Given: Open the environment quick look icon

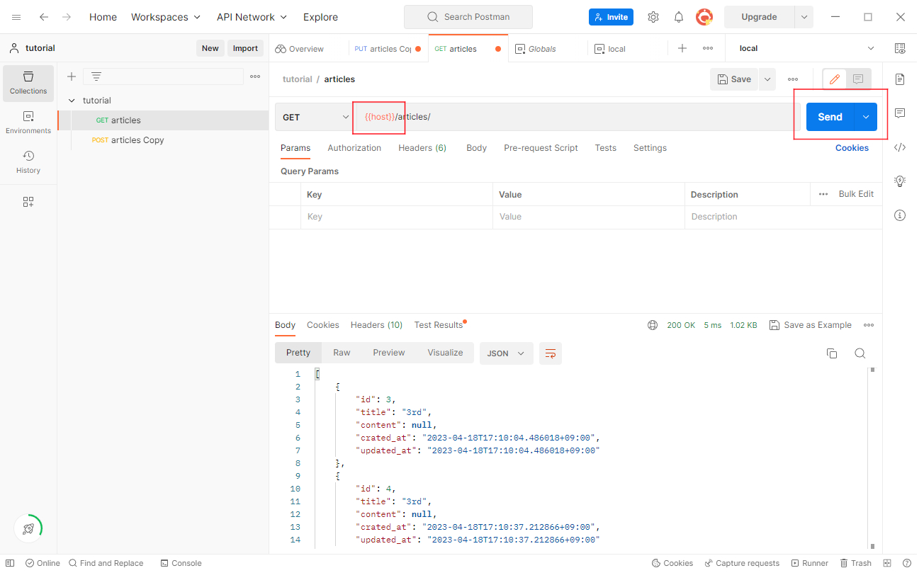Looking at the screenshot, I should coord(900,48).
